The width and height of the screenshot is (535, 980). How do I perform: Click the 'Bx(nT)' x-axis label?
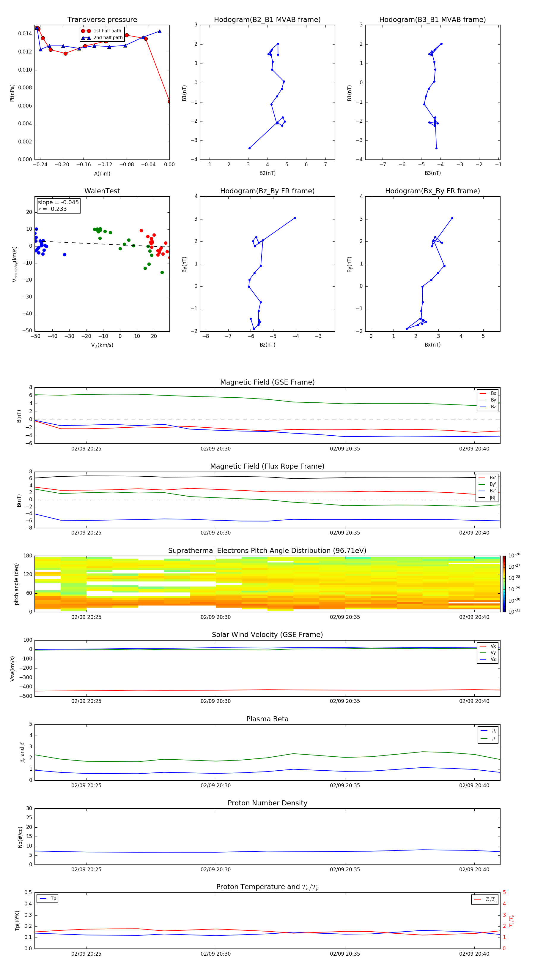(x=432, y=345)
